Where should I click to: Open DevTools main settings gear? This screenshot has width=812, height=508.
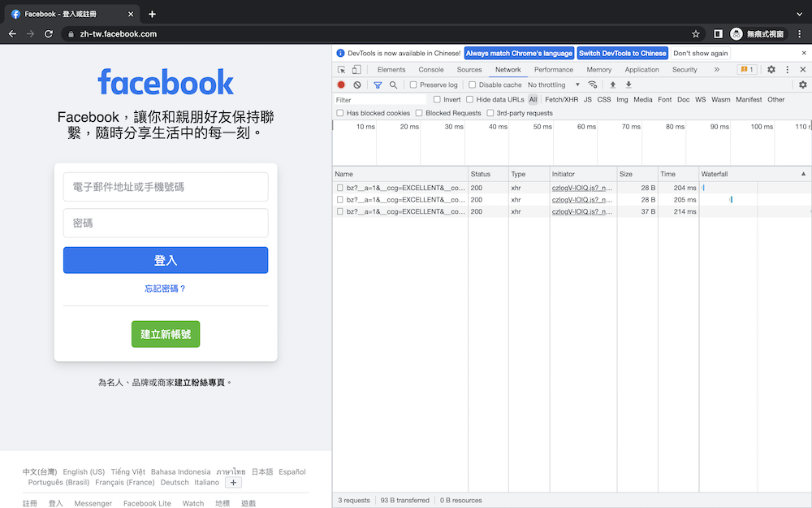pyautogui.click(x=771, y=69)
